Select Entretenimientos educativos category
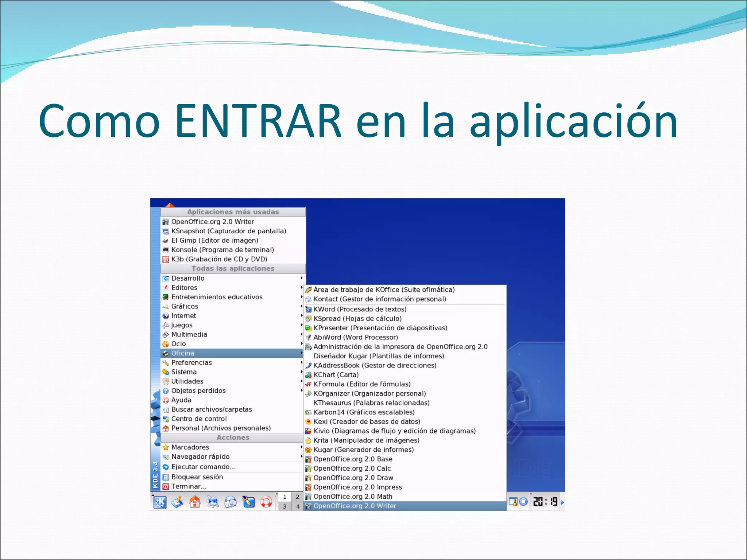This screenshot has width=747, height=560. coord(232,297)
